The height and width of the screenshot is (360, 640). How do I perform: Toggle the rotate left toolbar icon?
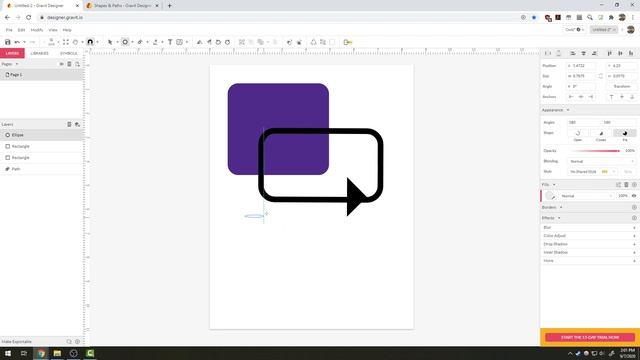point(218,42)
